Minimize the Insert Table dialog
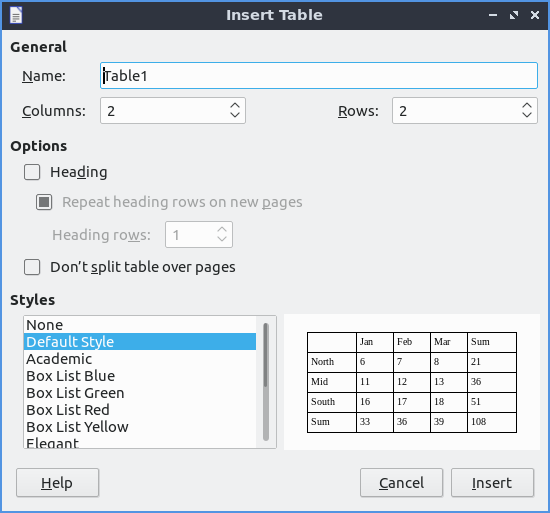 tap(493, 15)
